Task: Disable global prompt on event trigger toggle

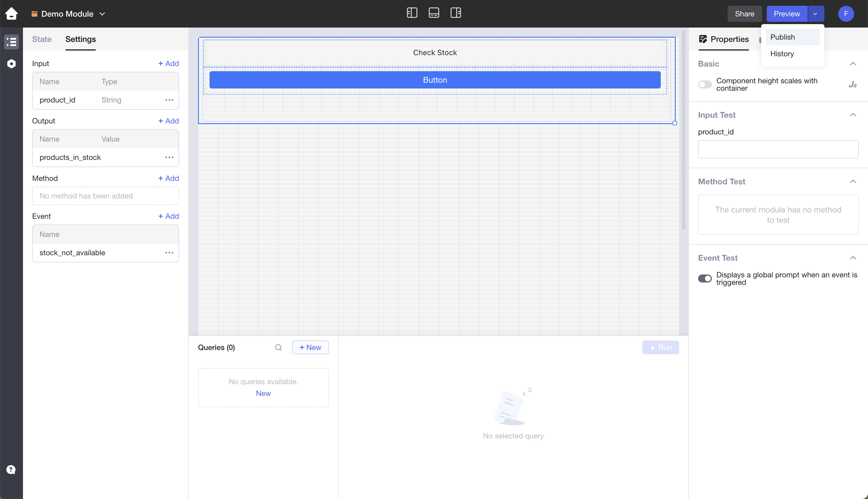Action: coord(705,278)
